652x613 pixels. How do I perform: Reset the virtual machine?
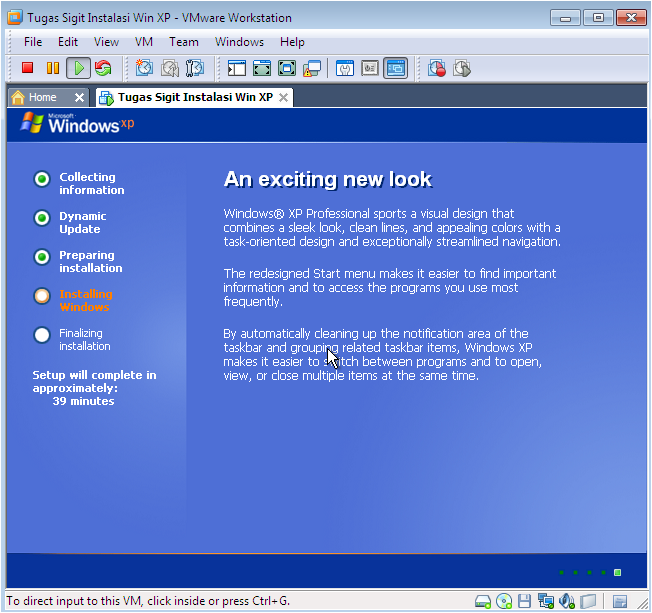(x=103, y=68)
